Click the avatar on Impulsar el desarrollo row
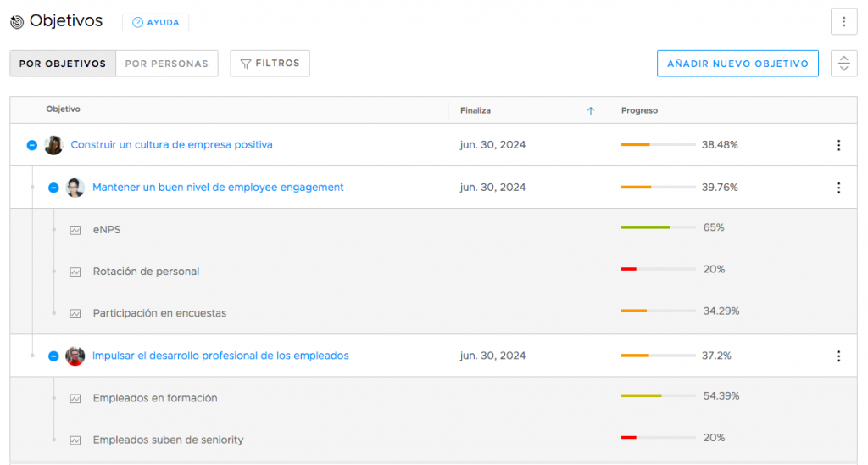This screenshot has height=465, width=868. pos(75,356)
